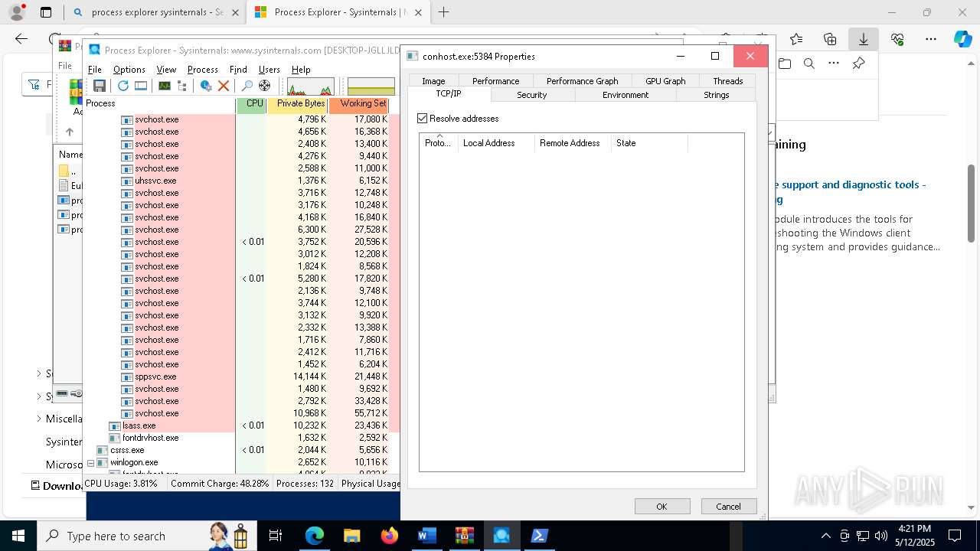Switch to the Security tab

click(531, 95)
